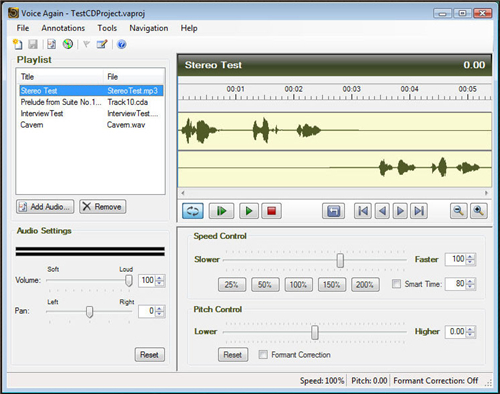The width and height of the screenshot is (500, 394).
Task: Set speed with the 25% button
Action: 232,285
